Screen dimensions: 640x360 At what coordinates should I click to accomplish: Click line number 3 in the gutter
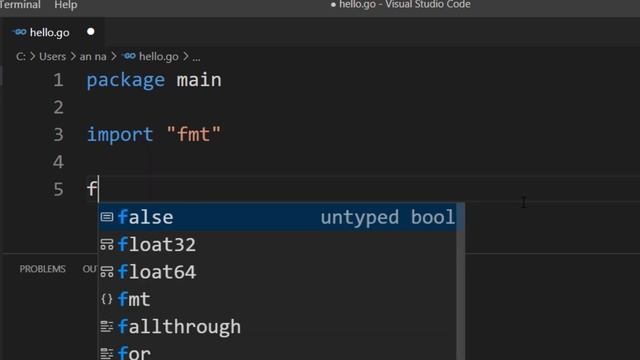(58, 135)
